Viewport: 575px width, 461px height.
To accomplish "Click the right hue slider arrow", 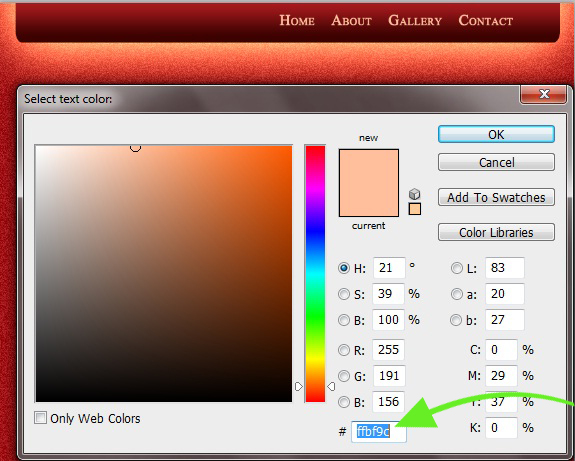I will point(331,387).
